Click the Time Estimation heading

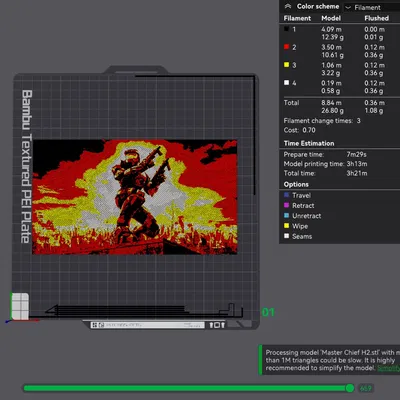309,143
